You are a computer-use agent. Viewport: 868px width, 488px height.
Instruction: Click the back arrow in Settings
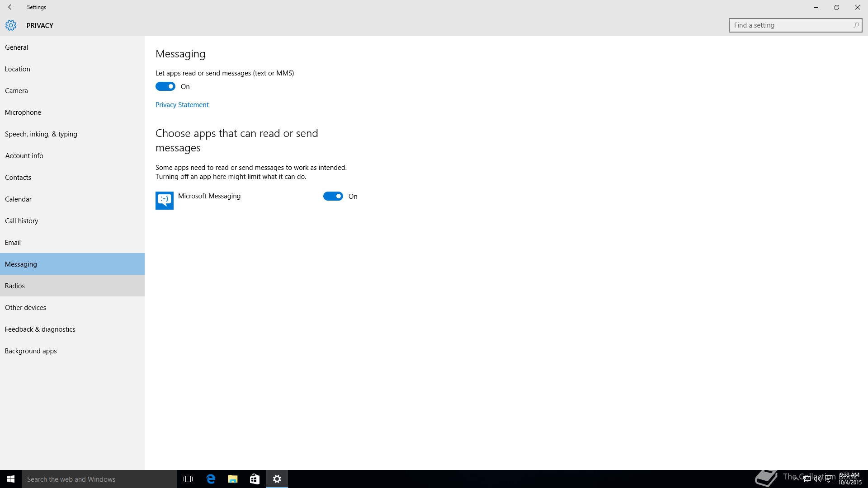coord(10,7)
